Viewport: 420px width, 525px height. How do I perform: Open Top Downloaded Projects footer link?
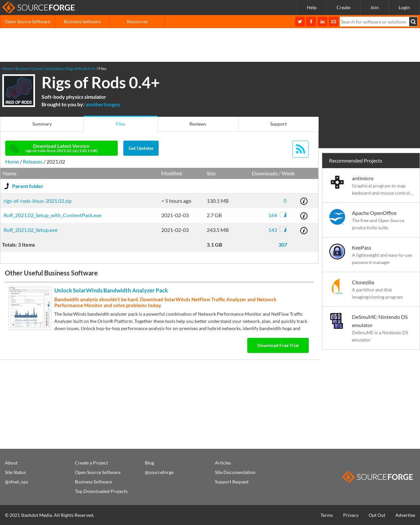click(101, 491)
